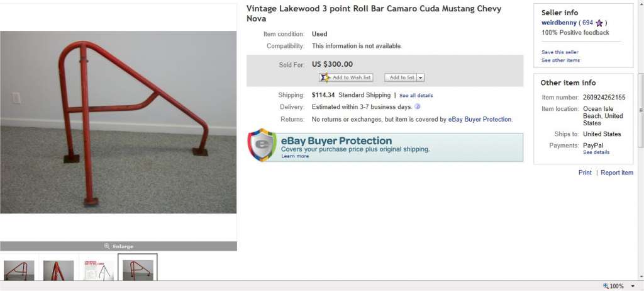Open See other items link
Screen dimensions: 644x291
(x=560, y=60)
